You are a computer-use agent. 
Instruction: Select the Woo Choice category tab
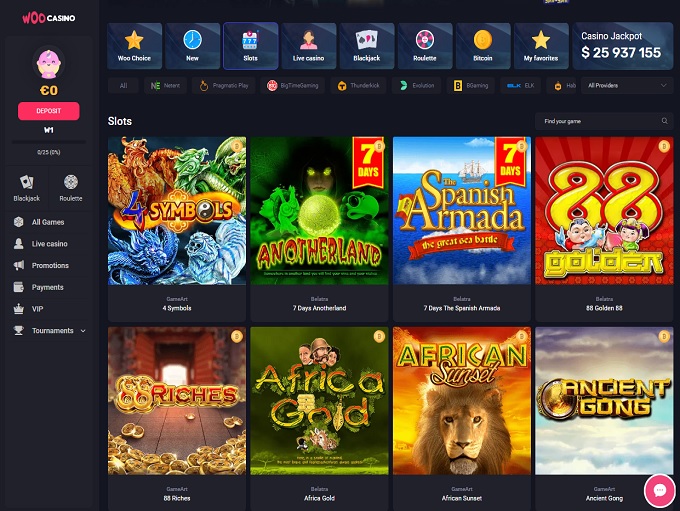coord(134,46)
